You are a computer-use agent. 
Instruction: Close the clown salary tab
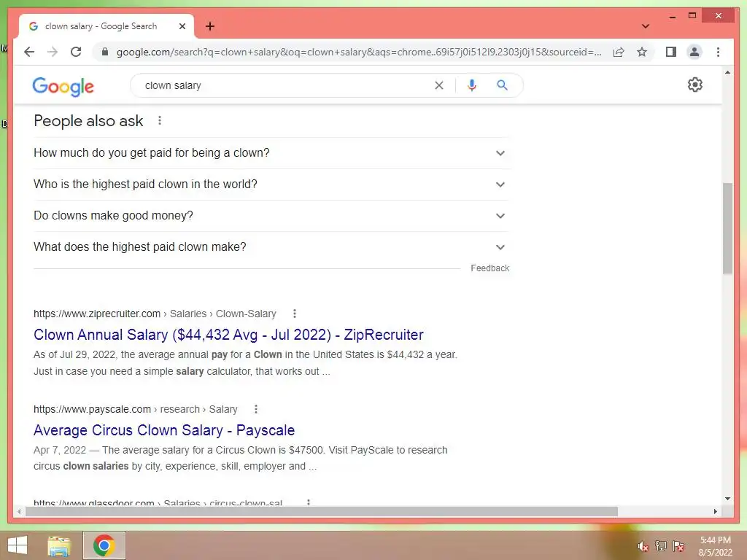click(182, 26)
